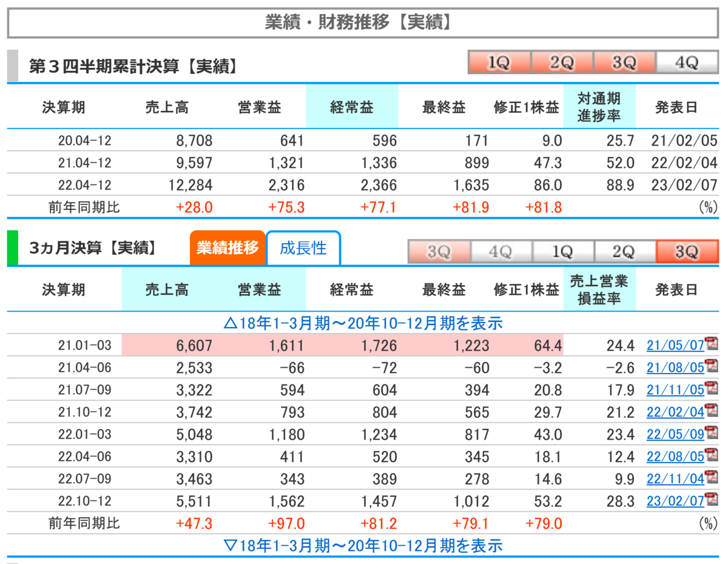The width and height of the screenshot is (728, 564).
Task: Select faded 3Q button in 3ヵ月決算 row
Action: (439, 252)
